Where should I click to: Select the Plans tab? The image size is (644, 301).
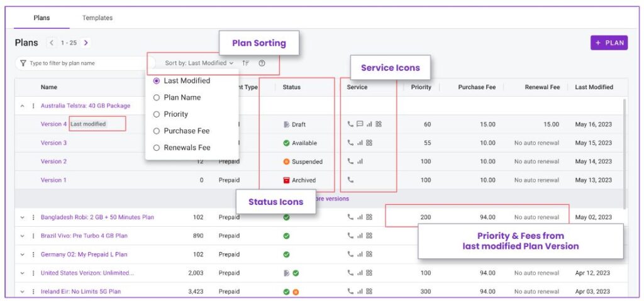coord(42,18)
